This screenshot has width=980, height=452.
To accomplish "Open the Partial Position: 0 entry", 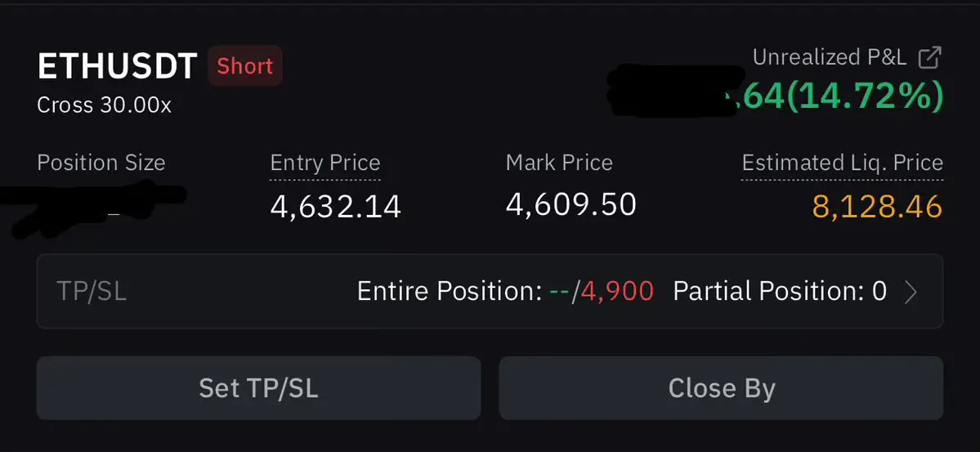I will (x=780, y=291).
